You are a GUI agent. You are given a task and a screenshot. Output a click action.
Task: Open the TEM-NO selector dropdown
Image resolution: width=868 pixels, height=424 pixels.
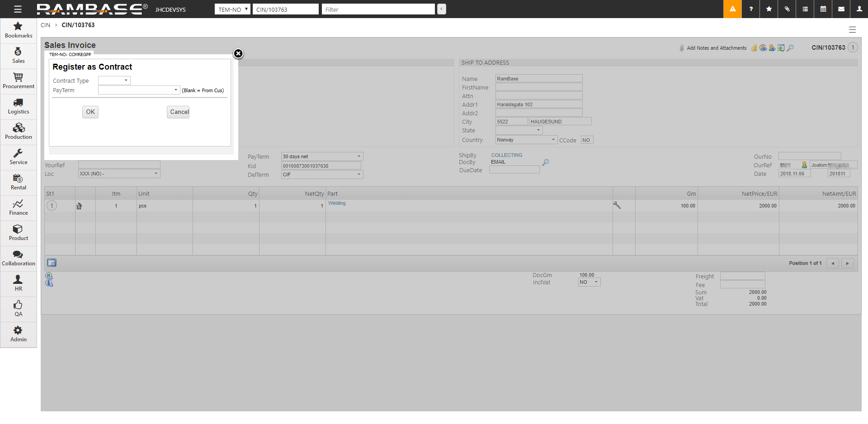pos(232,9)
